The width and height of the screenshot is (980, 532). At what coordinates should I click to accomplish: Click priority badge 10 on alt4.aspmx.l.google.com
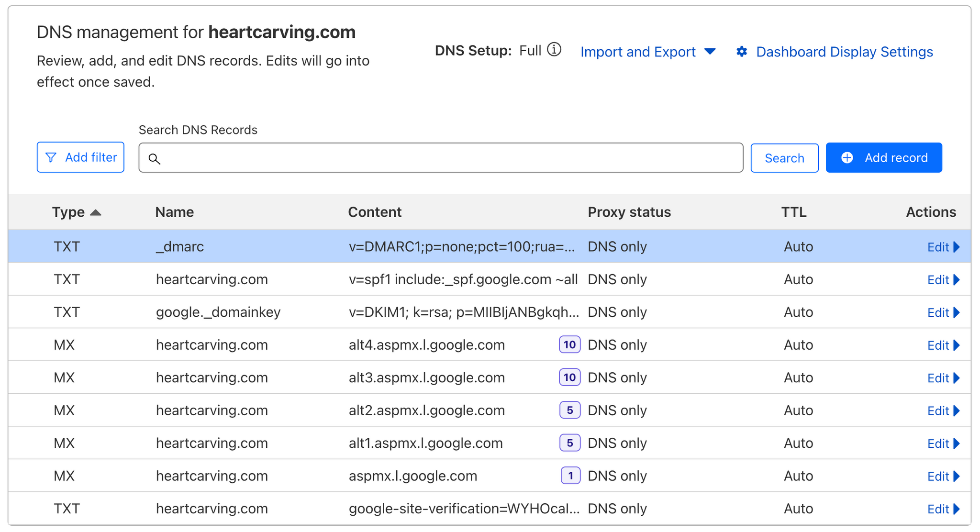pos(569,344)
